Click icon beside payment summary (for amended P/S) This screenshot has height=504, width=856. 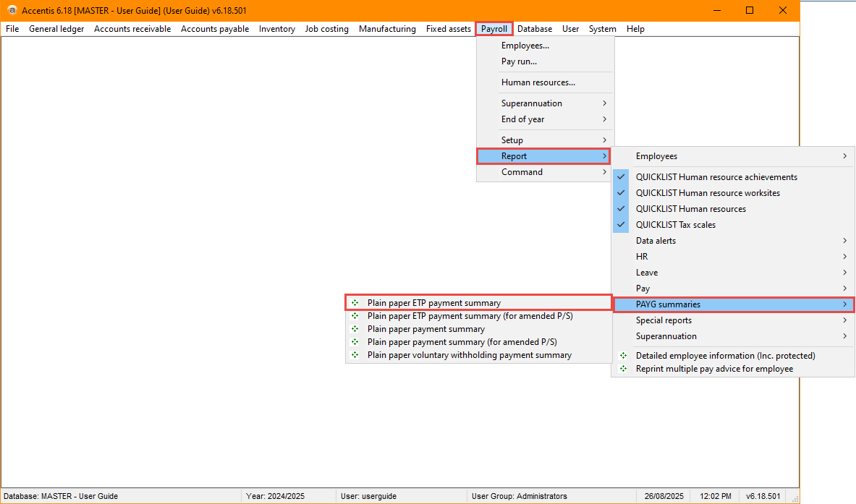pyautogui.click(x=355, y=342)
